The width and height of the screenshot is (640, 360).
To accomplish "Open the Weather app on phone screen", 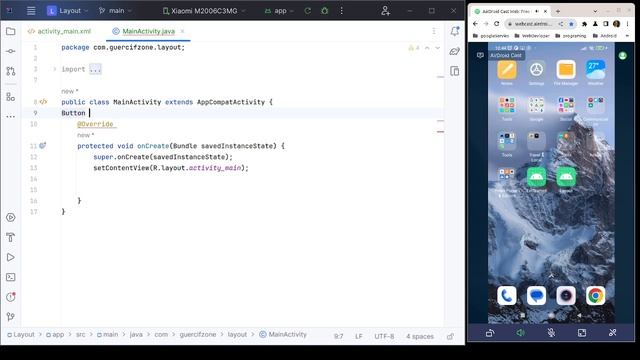I will (x=596, y=71).
